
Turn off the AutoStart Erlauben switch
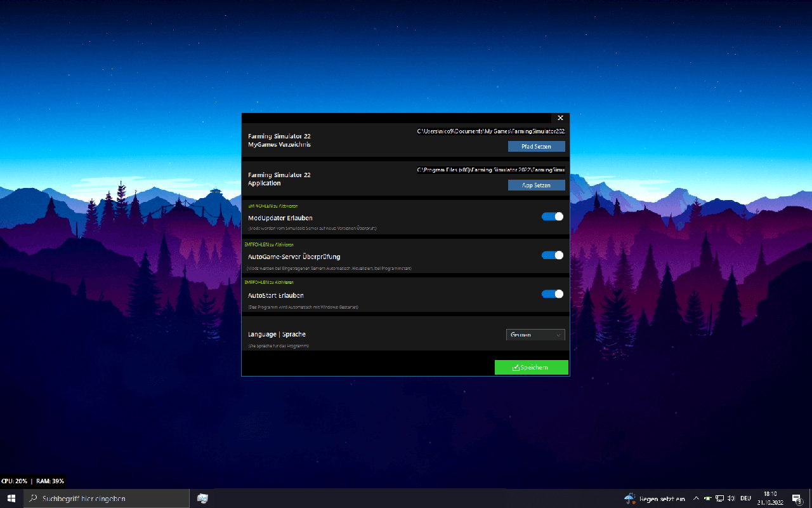pyautogui.click(x=553, y=294)
